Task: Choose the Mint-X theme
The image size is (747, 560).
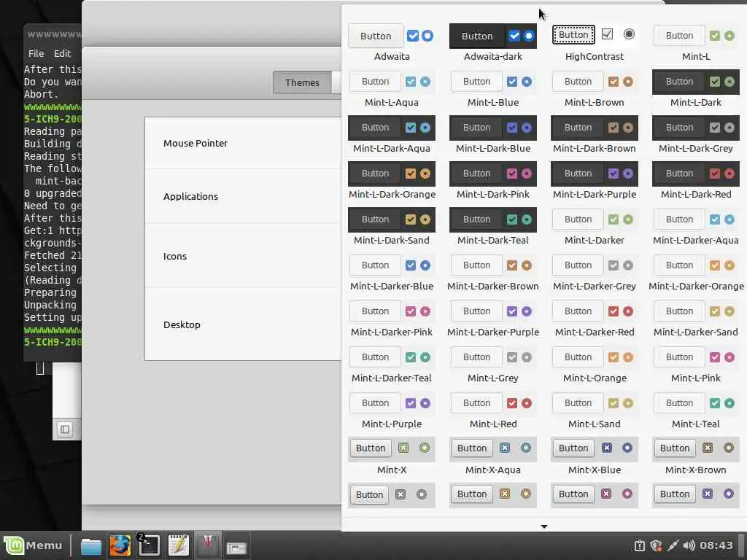Action: (x=392, y=456)
